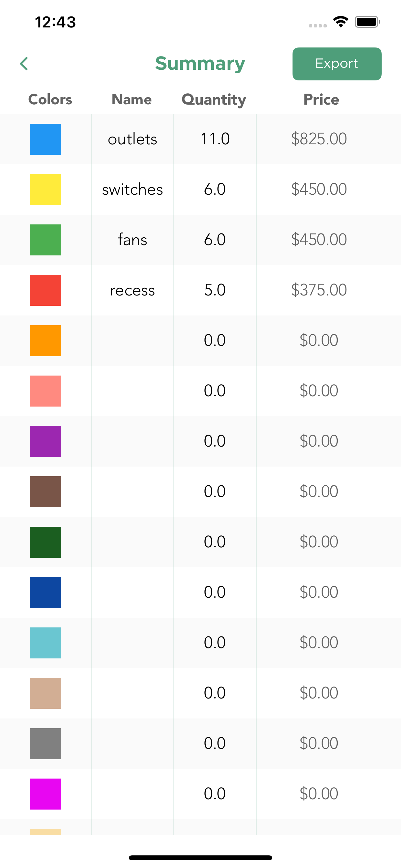Tap the green fans color swatch
This screenshot has height=868, width=401.
(46, 240)
